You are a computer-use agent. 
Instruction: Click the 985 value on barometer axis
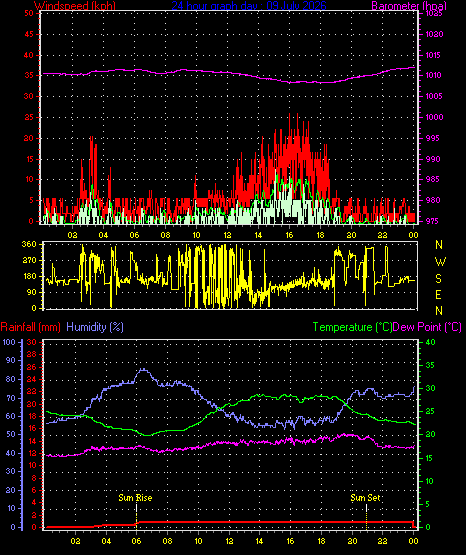click(432, 179)
